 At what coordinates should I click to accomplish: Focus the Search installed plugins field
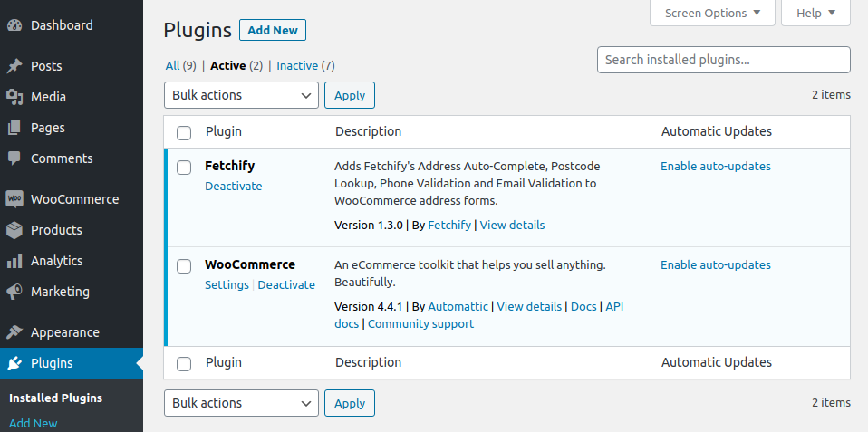tap(724, 60)
